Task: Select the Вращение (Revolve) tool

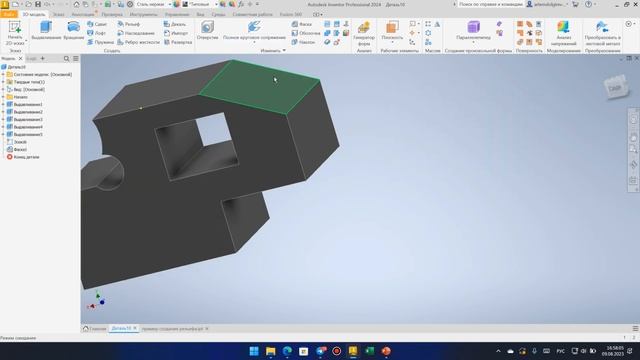Action: point(73,30)
